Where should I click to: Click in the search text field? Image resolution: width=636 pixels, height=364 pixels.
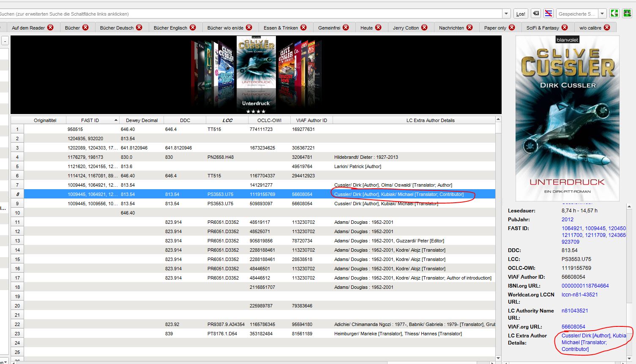pyautogui.click(x=251, y=14)
